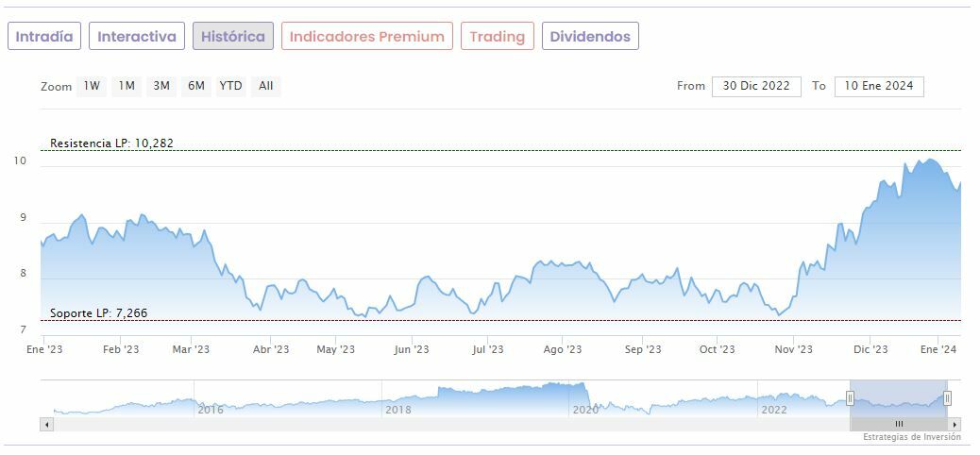Click the navigator scrollbar thumb

[899, 425]
